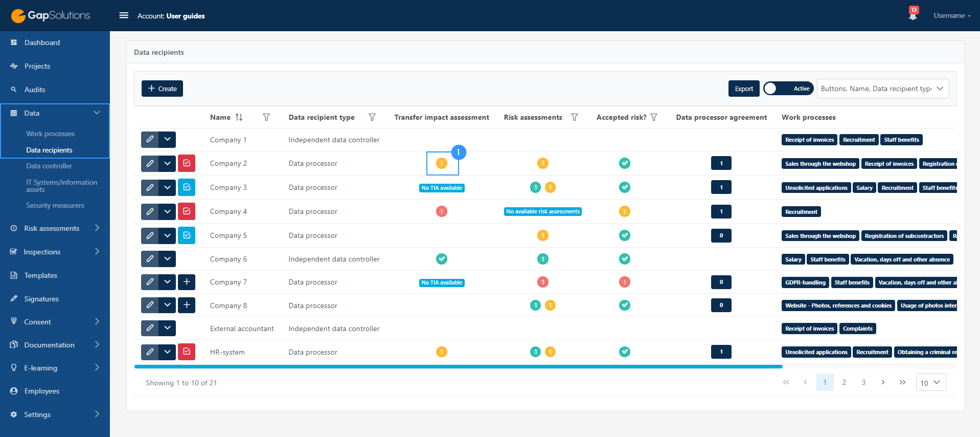Go to page 3

[x=863, y=382]
